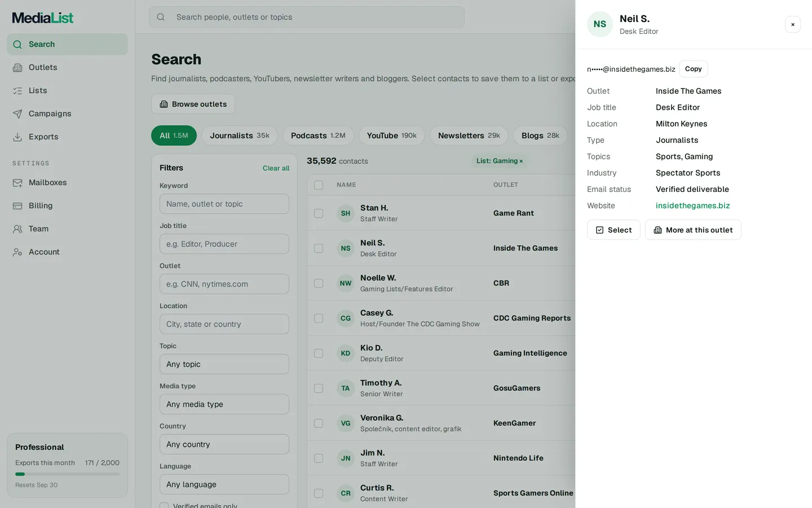Click NS avatar in contact panel header
Viewport: 812px width, 508px height.
tap(600, 24)
